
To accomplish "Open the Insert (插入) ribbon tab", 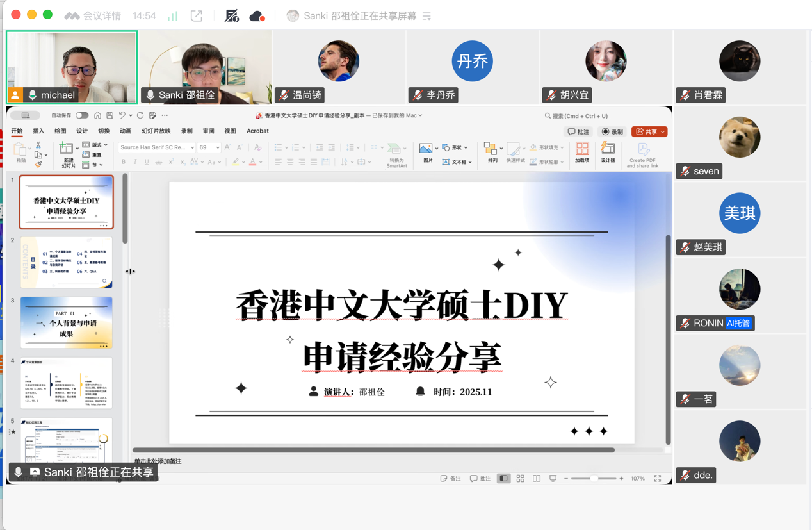I will [x=38, y=131].
